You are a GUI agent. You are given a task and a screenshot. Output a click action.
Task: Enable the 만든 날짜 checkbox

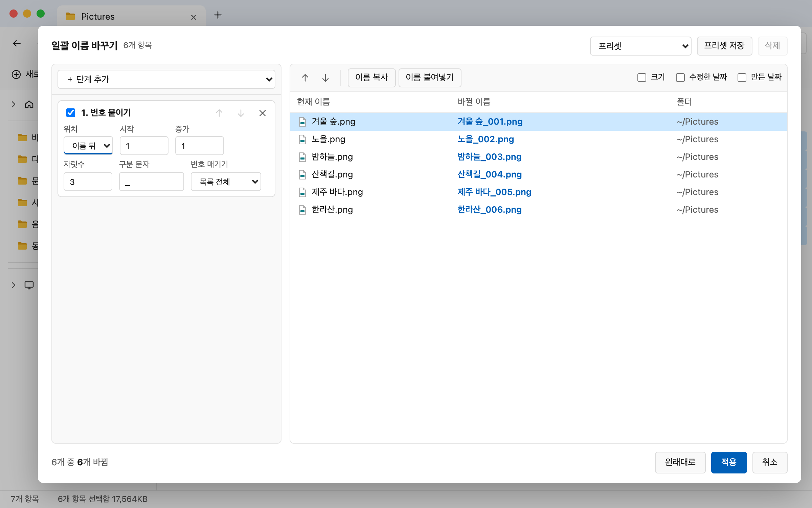(742, 78)
